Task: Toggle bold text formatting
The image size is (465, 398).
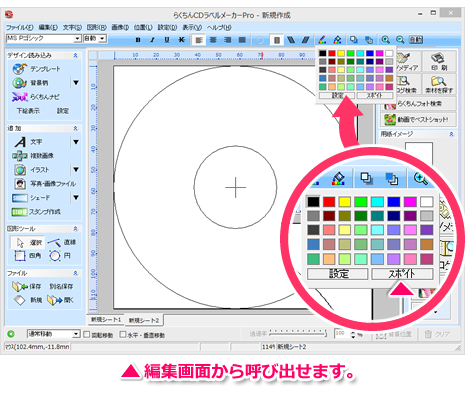Action: [x=138, y=40]
